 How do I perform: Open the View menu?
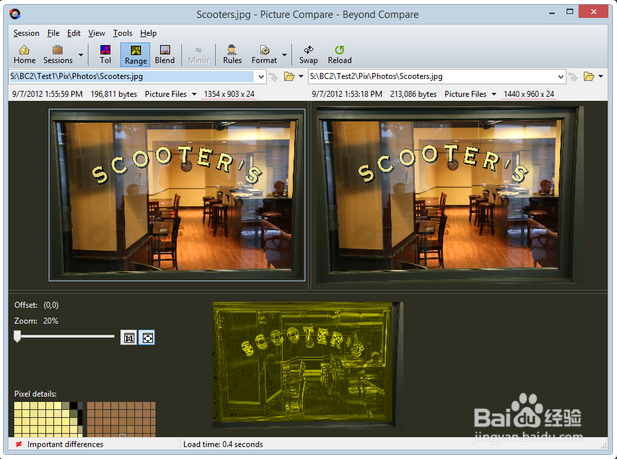point(96,33)
